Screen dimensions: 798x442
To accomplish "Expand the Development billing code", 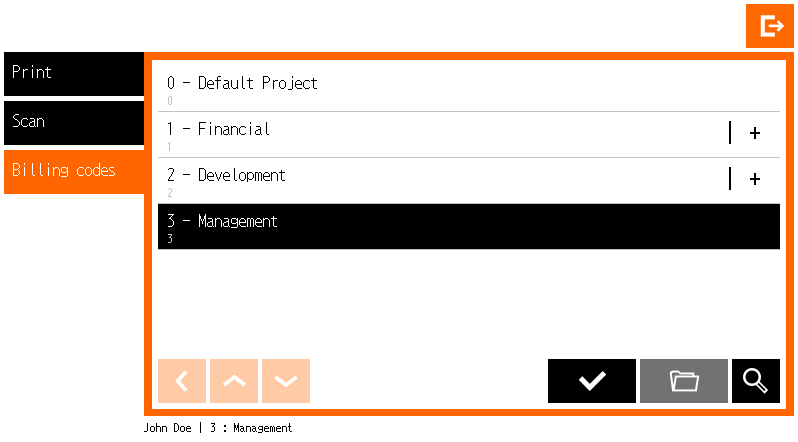I will 754,179.
